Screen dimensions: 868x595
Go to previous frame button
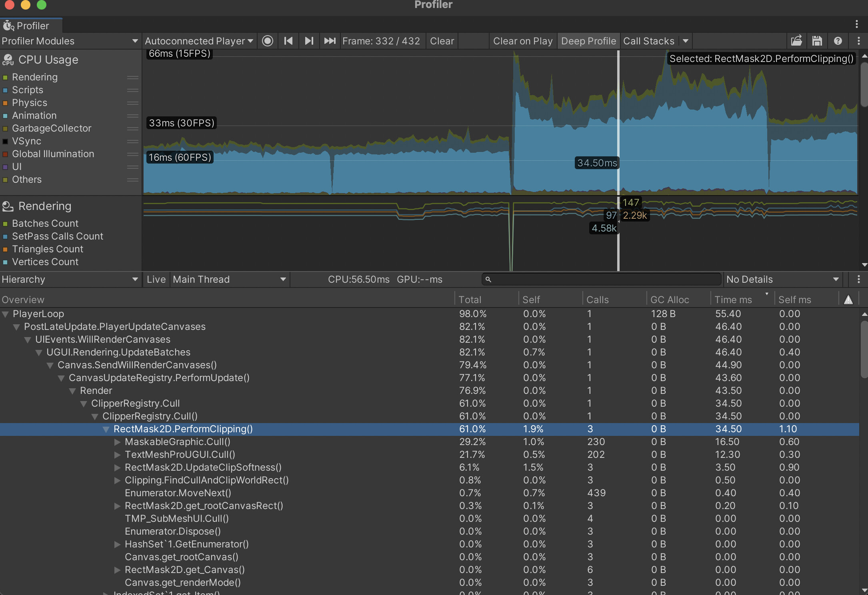point(288,41)
